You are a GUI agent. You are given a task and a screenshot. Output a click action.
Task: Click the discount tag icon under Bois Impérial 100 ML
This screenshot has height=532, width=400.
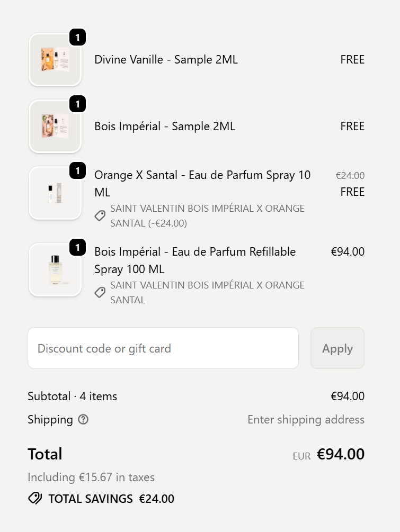pos(100,293)
